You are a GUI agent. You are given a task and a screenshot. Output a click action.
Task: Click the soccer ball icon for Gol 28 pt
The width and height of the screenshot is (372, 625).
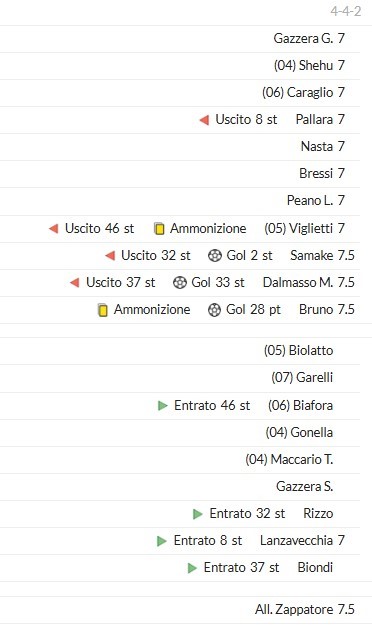click(215, 310)
